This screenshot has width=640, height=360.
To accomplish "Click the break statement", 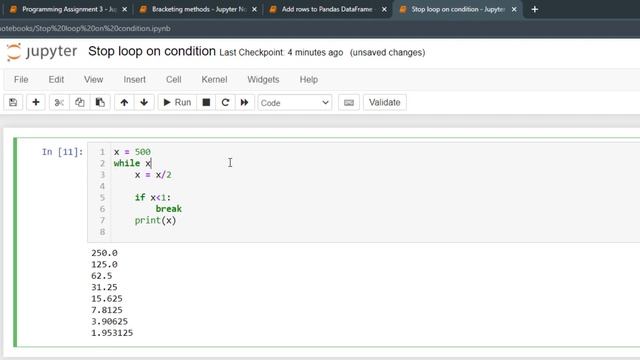I will pos(169,209).
